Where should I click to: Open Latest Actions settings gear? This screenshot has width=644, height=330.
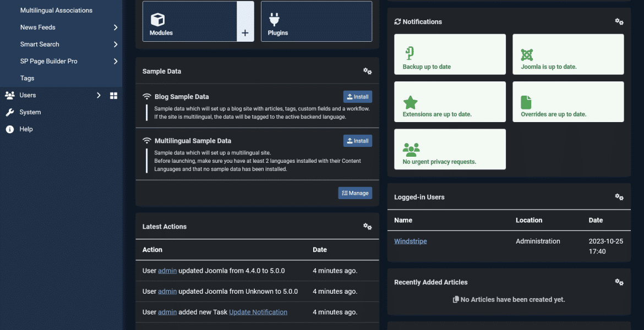point(367,226)
